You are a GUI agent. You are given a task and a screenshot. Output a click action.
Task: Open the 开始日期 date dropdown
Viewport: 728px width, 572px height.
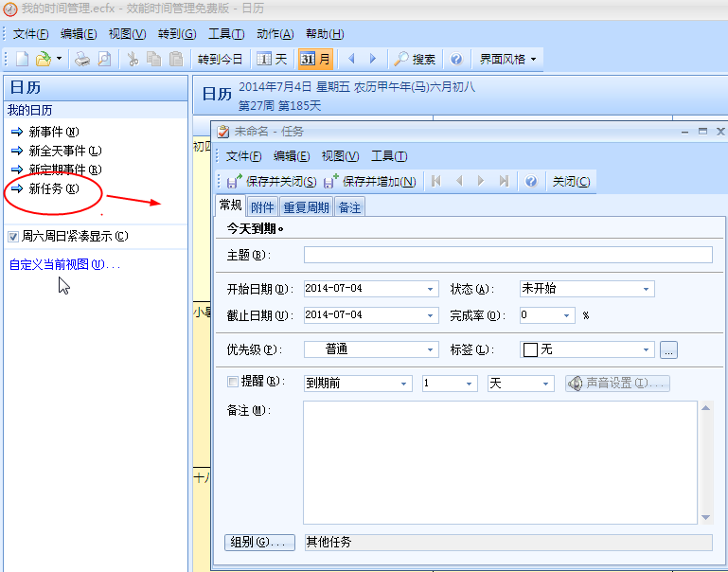(430, 289)
